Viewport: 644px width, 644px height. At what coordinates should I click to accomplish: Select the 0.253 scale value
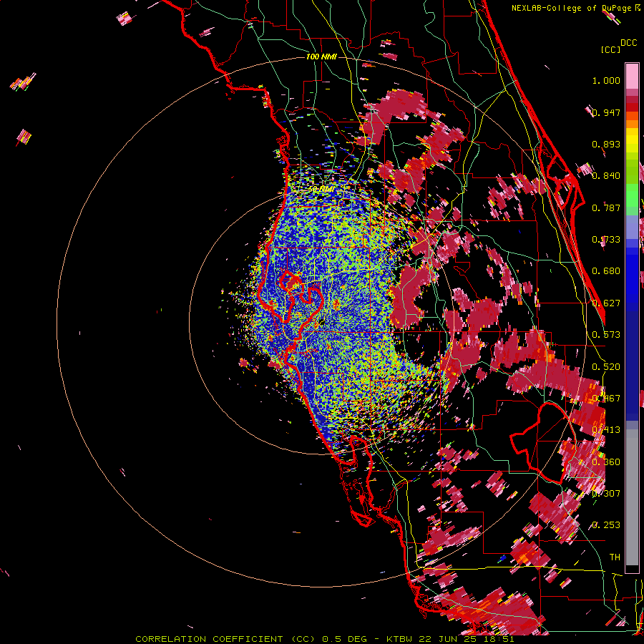coord(606,525)
